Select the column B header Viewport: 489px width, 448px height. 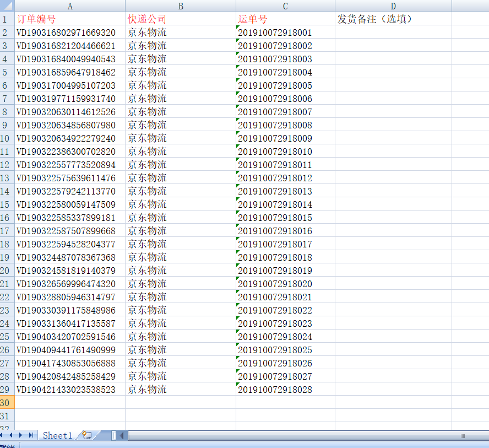[181, 6]
